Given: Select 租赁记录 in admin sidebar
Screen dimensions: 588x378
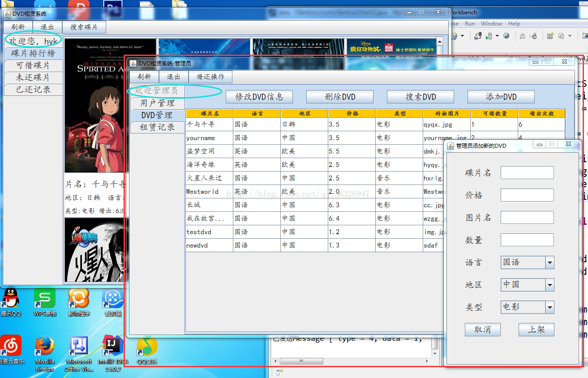Looking at the screenshot, I should pos(157,127).
